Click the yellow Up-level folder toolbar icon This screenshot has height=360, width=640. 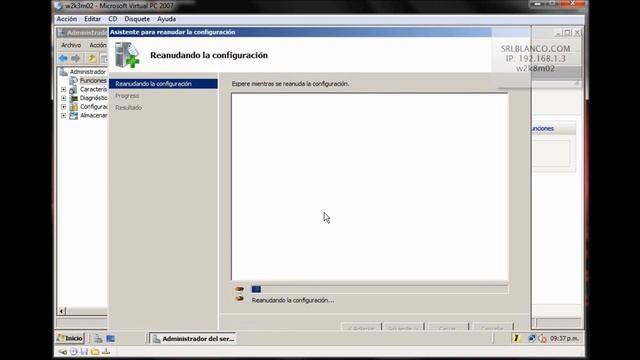click(93, 58)
